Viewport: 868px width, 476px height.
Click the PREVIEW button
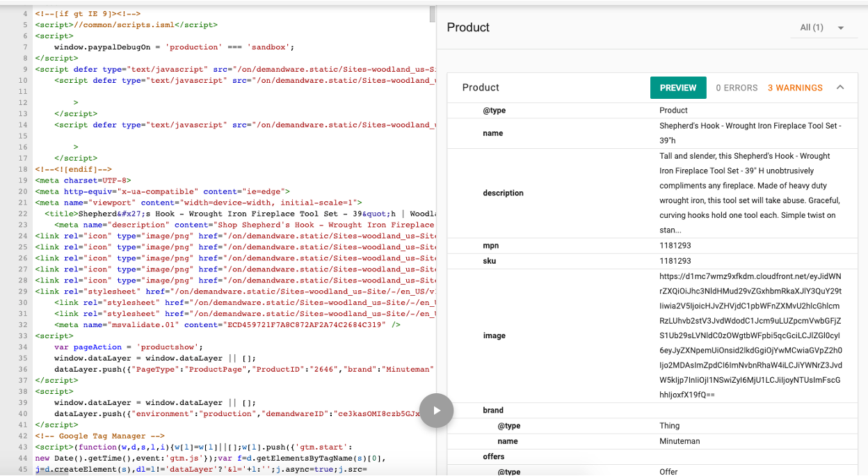[678, 88]
